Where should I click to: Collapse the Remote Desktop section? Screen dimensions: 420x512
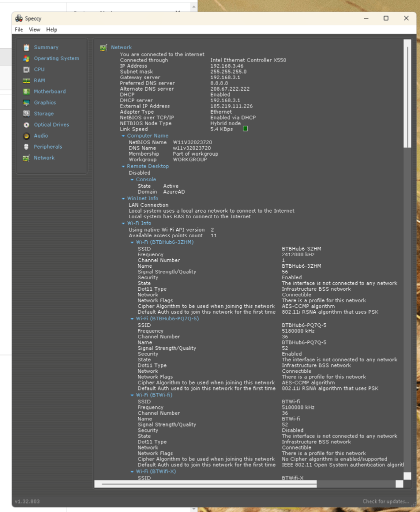click(x=123, y=166)
